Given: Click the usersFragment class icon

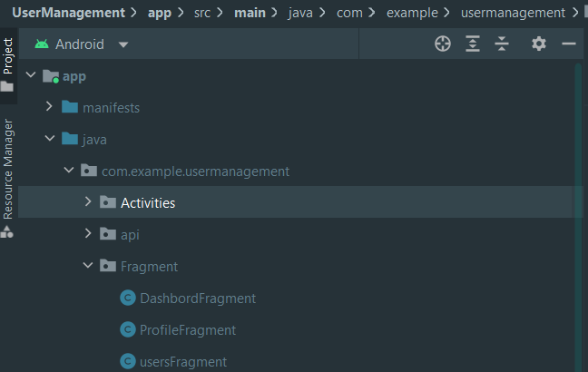Looking at the screenshot, I should coord(128,362).
